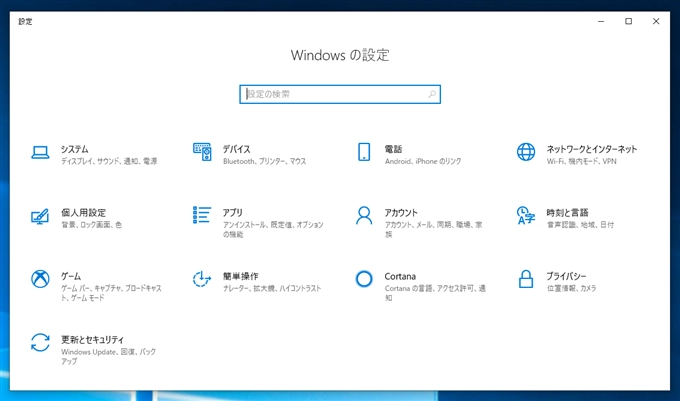Select the 時刻と言語 title text

567,212
